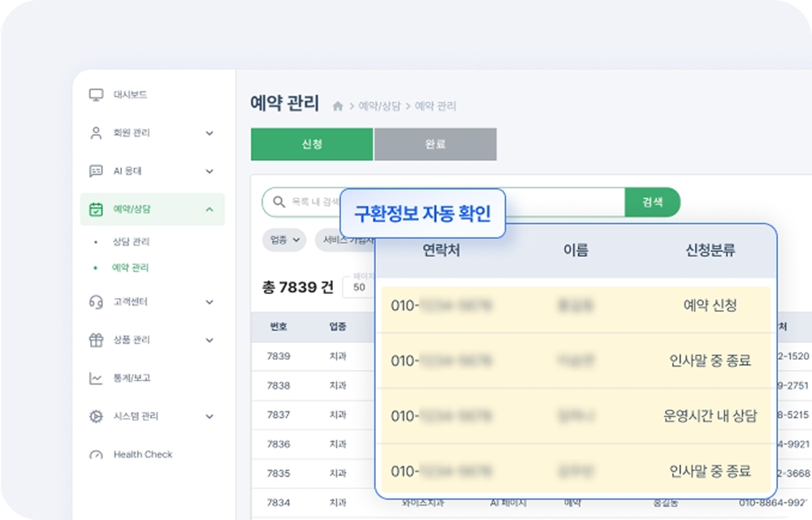The image size is (812, 520).
Task: Click the home breadcrumb icon
Action: 338,106
